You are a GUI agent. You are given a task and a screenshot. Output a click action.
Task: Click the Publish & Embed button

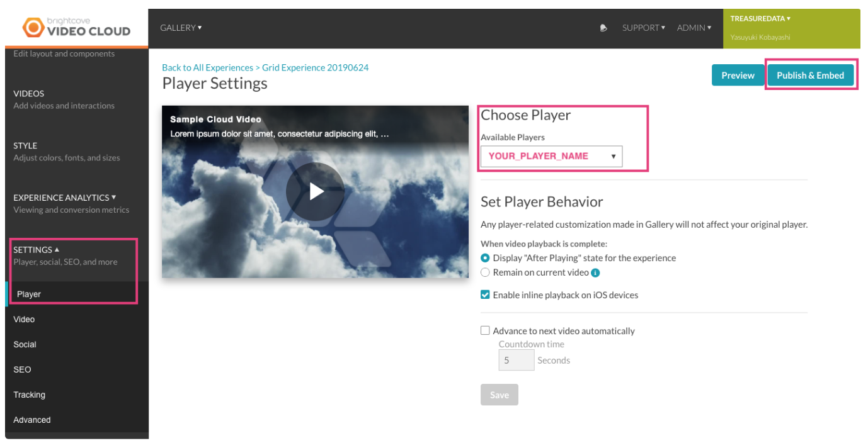[x=810, y=76]
